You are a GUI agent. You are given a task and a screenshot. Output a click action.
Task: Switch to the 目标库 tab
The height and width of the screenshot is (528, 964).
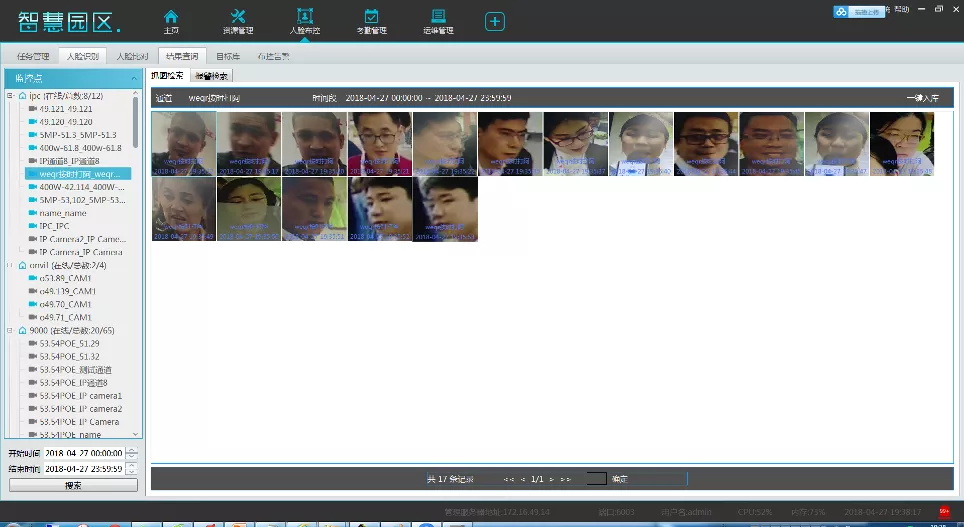228,56
